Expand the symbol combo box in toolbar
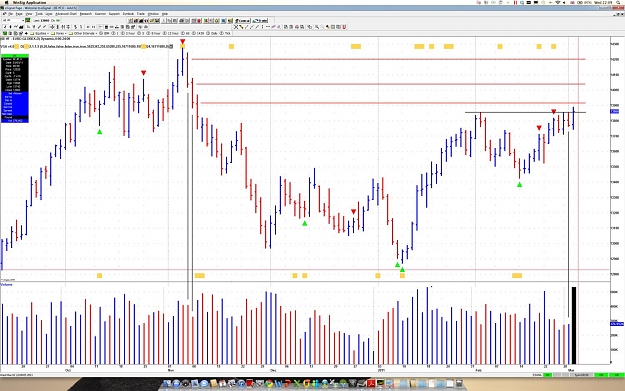 [x=23, y=20]
